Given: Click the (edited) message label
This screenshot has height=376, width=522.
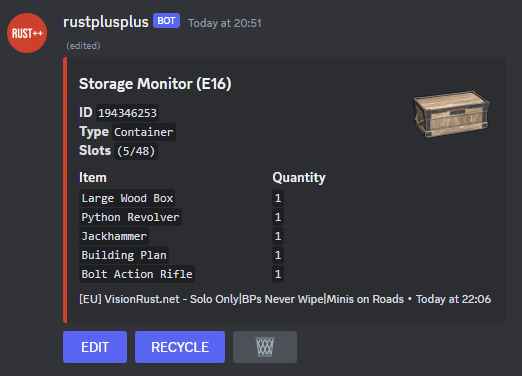Looking at the screenshot, I should [x=83, y=46].
